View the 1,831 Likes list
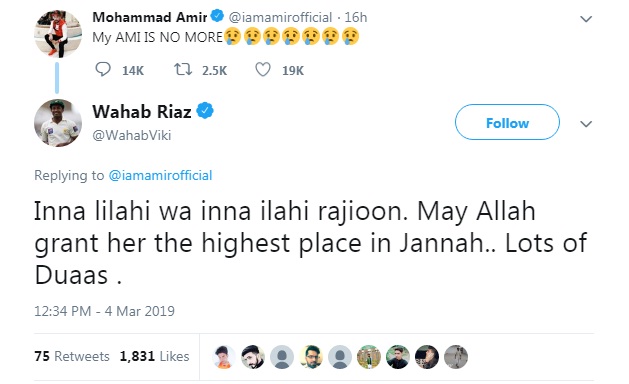Screen dimensions: 629x384 click(x=154, y=356)
